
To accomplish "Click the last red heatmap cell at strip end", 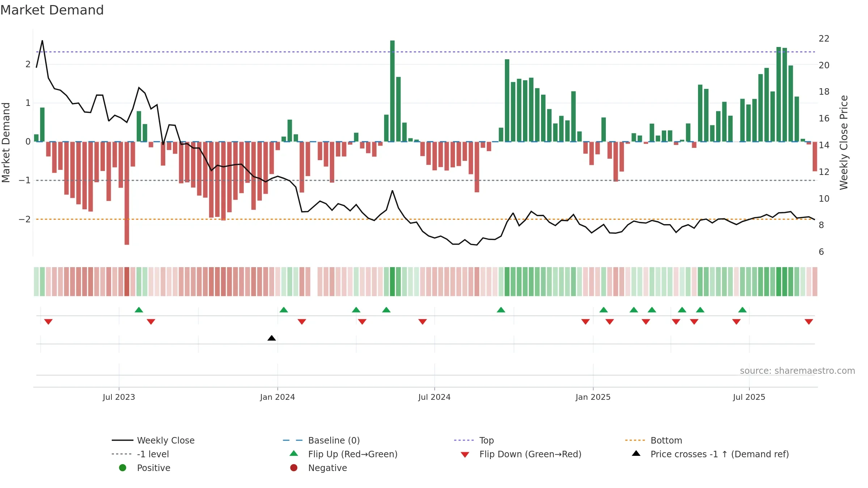I will pyautogui.click(x=815, y=282).
